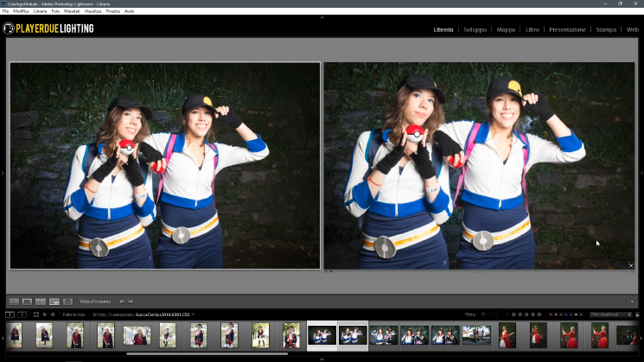Image resolution: width=644 pixels, height=362 pixels.
Task: Switch to the Mappa module
Action: [506, 29]
